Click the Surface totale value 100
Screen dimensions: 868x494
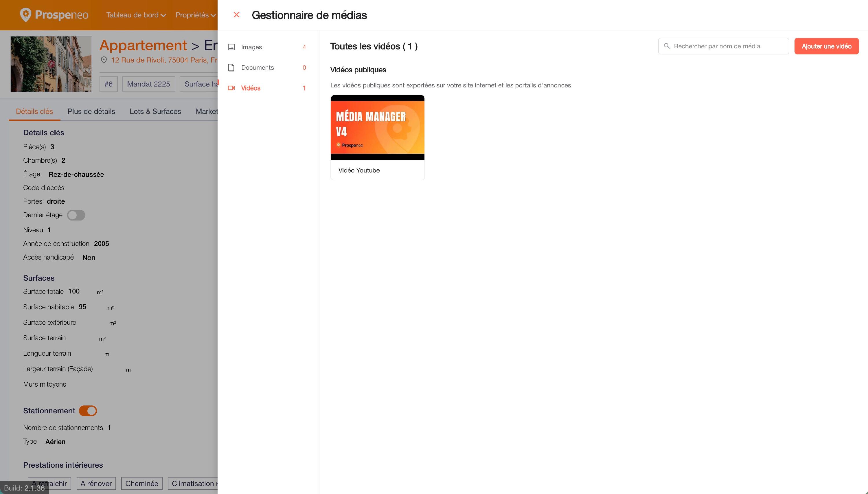point(73,291)
